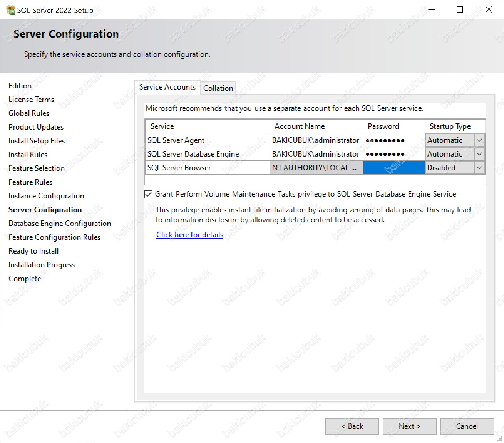504x443 pixels.
Task: Click the SQL Server Setup title bar icon
Action: 10,10
